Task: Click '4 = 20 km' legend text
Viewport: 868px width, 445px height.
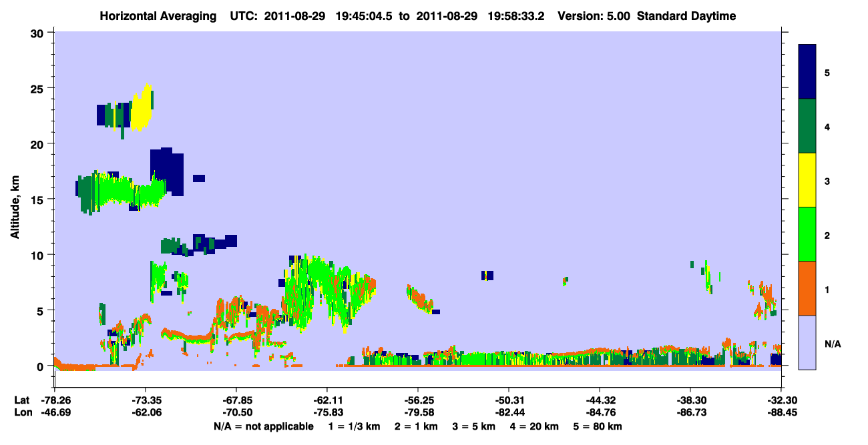Action: coord(535,426)
